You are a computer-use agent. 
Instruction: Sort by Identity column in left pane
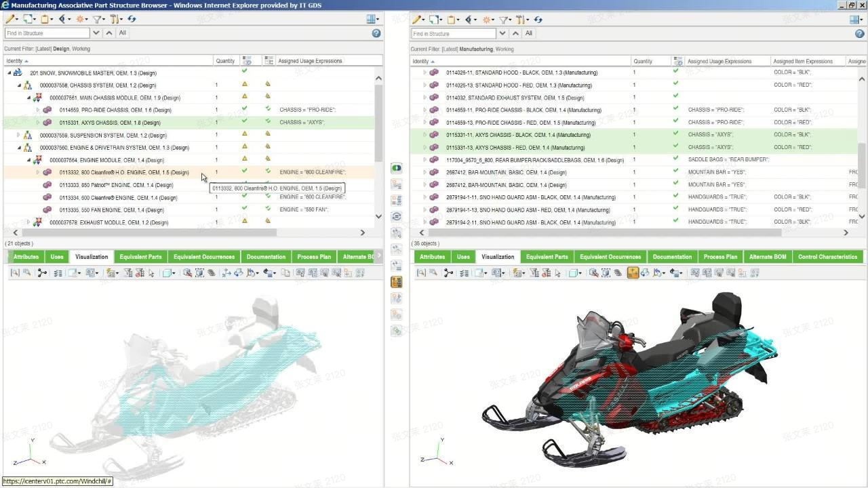point(108,61)
